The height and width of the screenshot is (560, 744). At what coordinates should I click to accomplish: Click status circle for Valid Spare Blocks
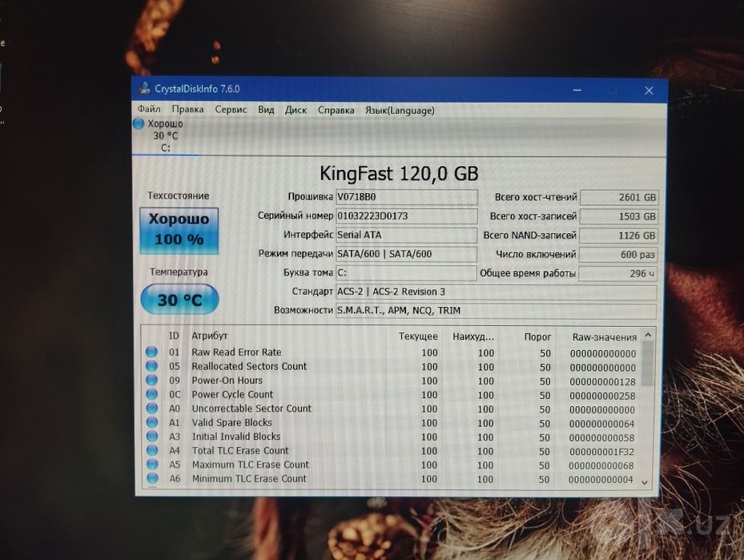click(152, 422)
